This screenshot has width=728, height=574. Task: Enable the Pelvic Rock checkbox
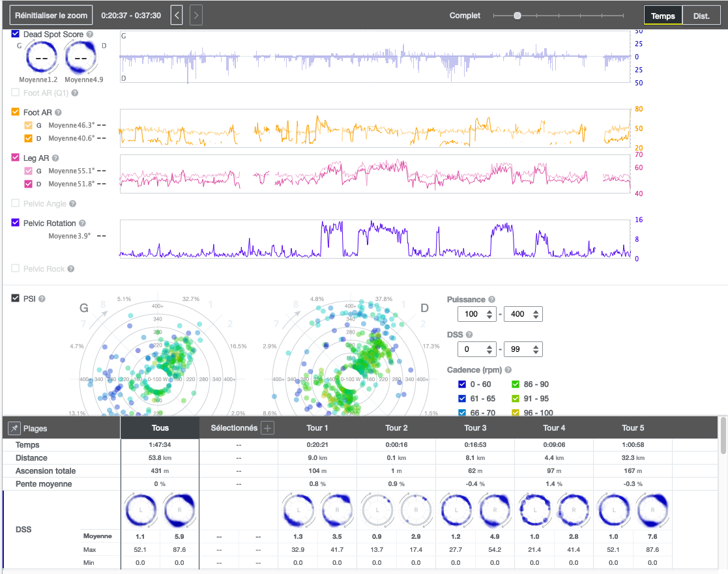(16, 268)
